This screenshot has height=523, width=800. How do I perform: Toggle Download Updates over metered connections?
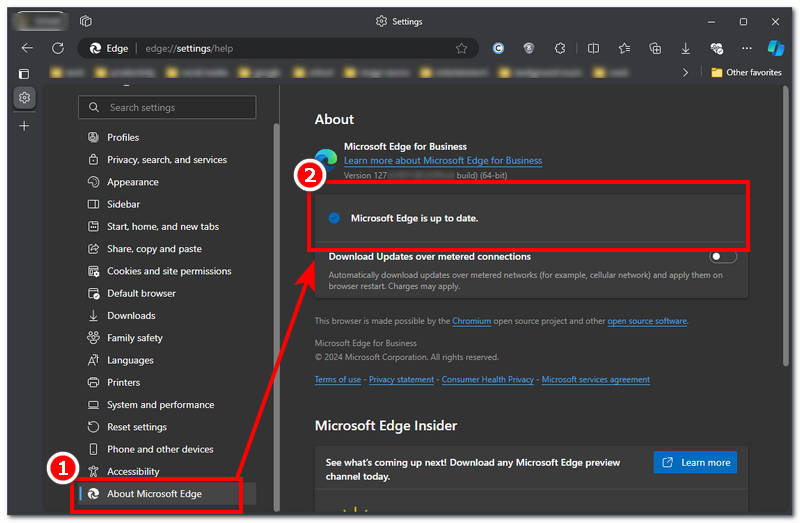pos(723,257)
